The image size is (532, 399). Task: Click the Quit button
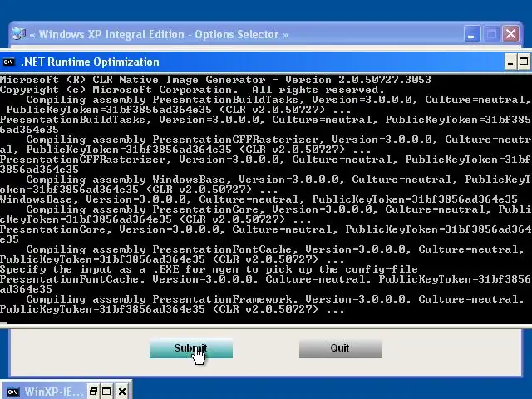pyautogui.click(x=341, y=348)
